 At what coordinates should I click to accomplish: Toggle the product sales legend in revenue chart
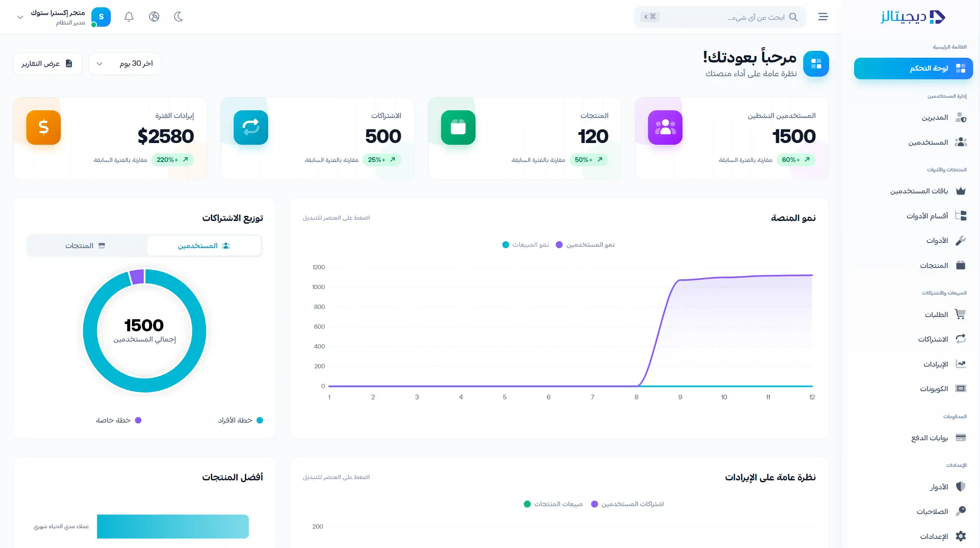pos(553,504)
